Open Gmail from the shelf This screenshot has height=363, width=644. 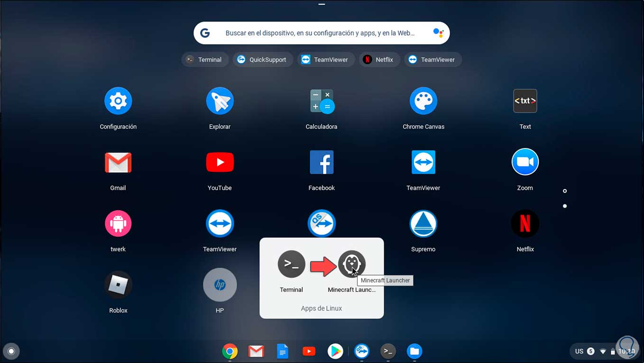point(256,351)
